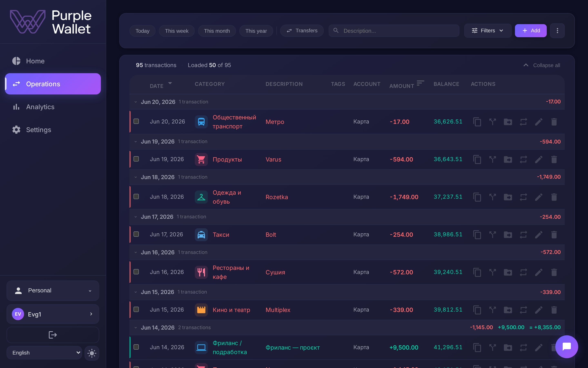This screenshot has width=588, height=368.
Task: Add a new transaction
Action: (x=531, y=31)
